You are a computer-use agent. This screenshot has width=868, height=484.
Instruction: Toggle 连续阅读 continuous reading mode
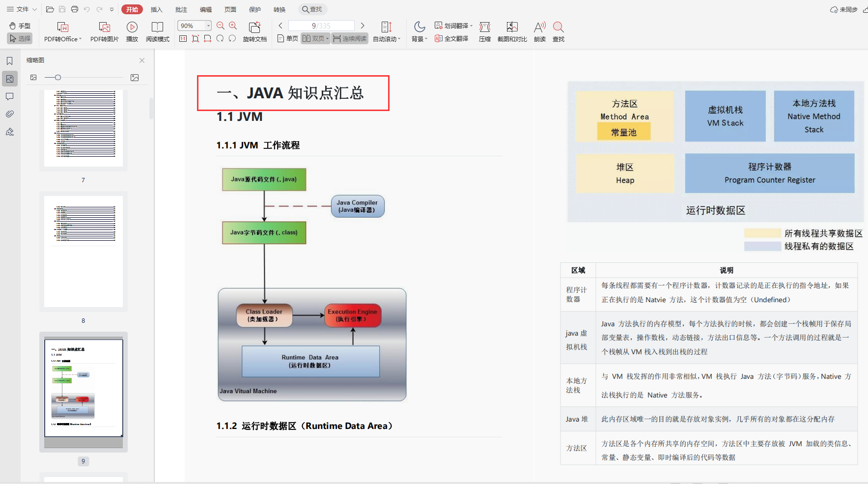click(x=350, y=38)
